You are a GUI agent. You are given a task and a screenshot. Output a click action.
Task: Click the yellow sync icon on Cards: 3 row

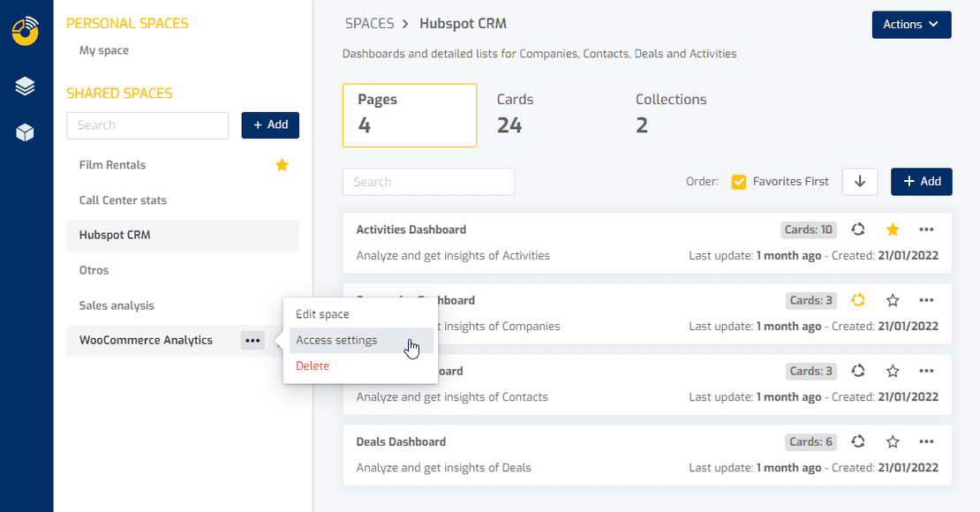coord(858,300)
